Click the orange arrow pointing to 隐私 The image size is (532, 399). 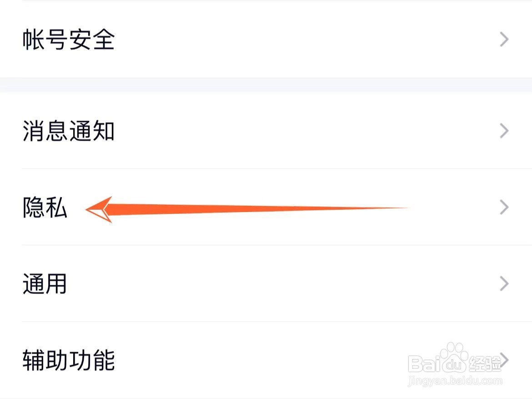248,209
